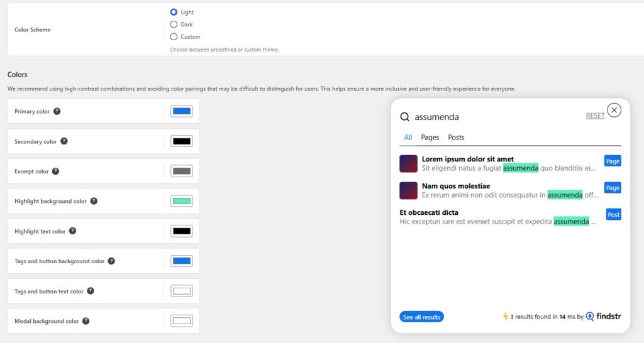Open help for Tags and button background color
The width and height of the screenshot is (644, 343).
[x=112, y=261]
